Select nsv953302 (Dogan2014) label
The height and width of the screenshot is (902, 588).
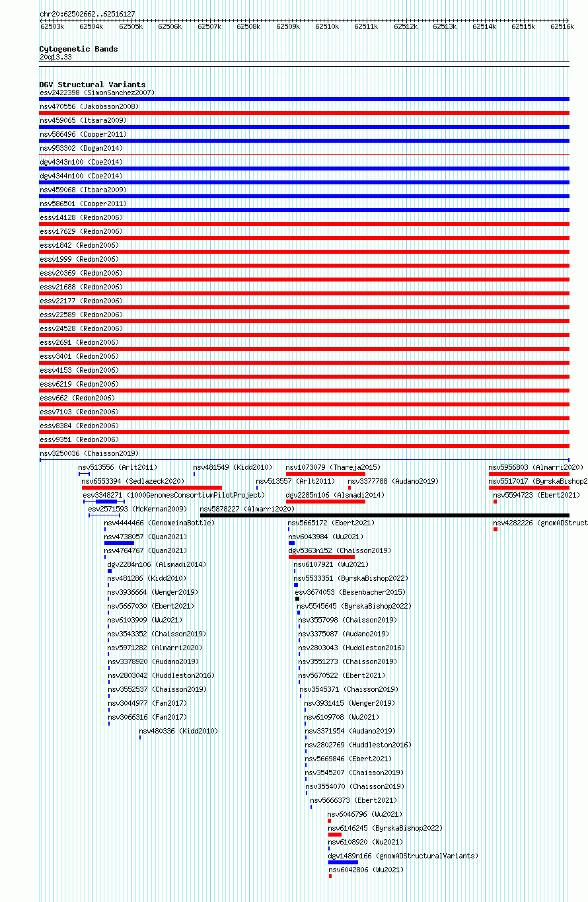pyautogui.click(x=81, y=148)
